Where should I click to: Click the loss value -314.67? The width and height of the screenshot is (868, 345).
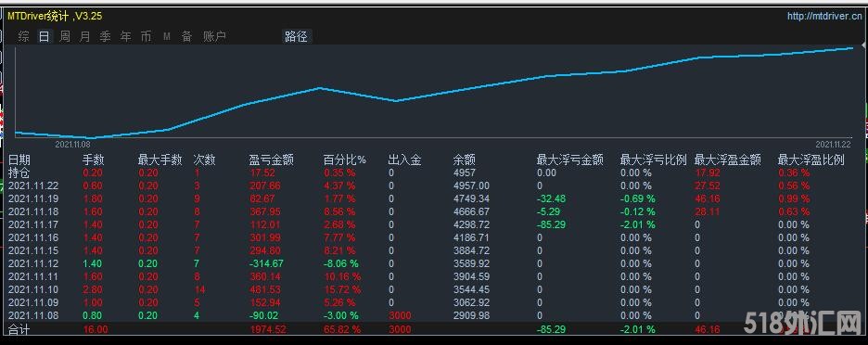click(266, 263)
